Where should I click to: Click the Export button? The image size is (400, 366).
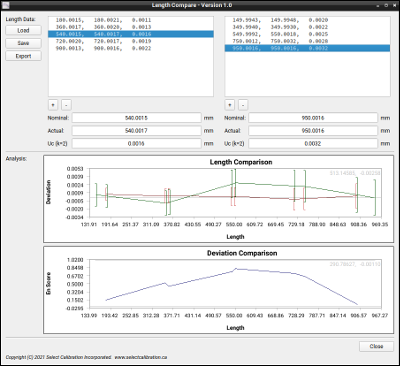23,56
